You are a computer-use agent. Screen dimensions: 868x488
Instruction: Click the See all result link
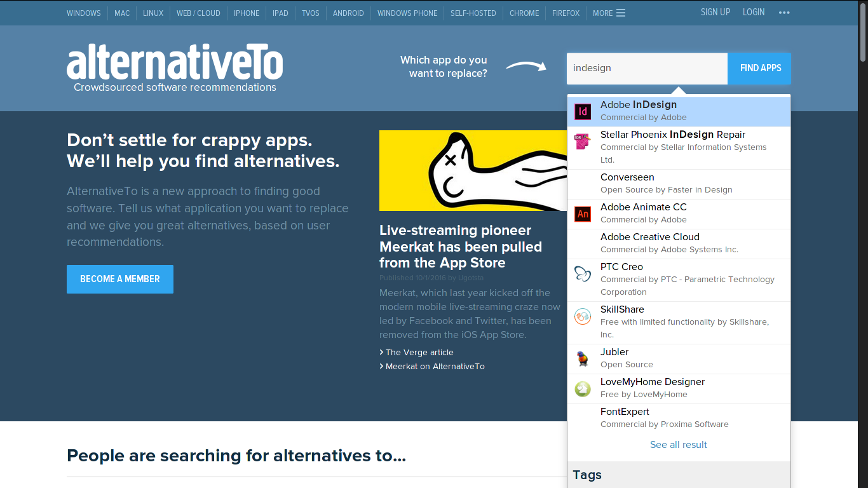coord(679,445)
